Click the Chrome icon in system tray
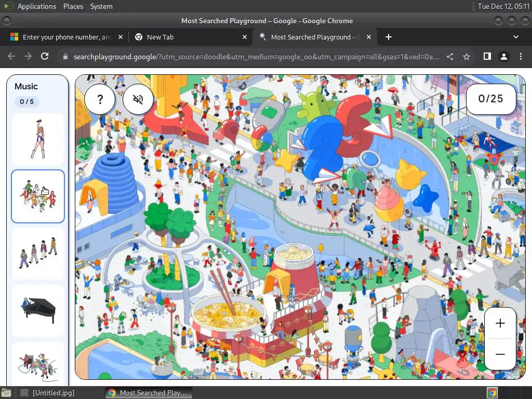This screenshot has width=532, height=399. 492,393
